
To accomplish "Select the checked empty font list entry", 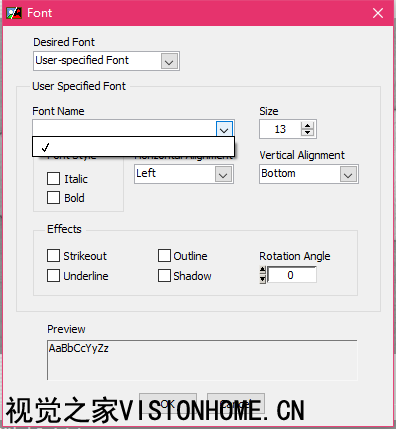I will [x=133, y=147].
